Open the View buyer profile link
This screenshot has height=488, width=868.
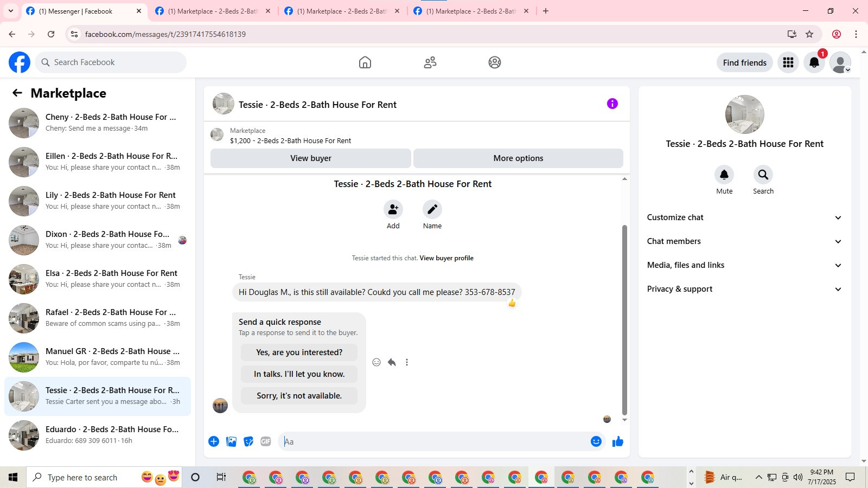pos(446,258)
